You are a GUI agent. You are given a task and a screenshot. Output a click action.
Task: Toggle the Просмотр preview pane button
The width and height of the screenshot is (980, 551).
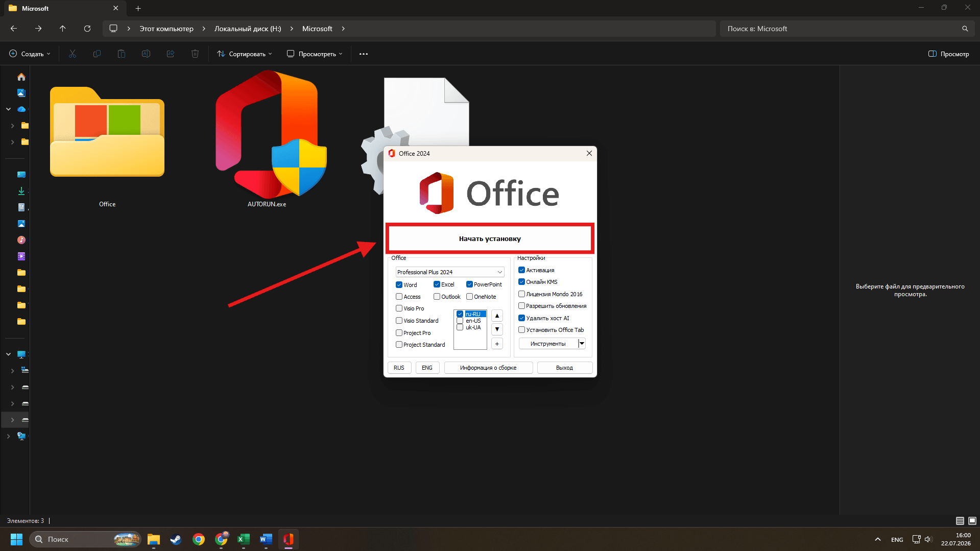coord(948,54)
